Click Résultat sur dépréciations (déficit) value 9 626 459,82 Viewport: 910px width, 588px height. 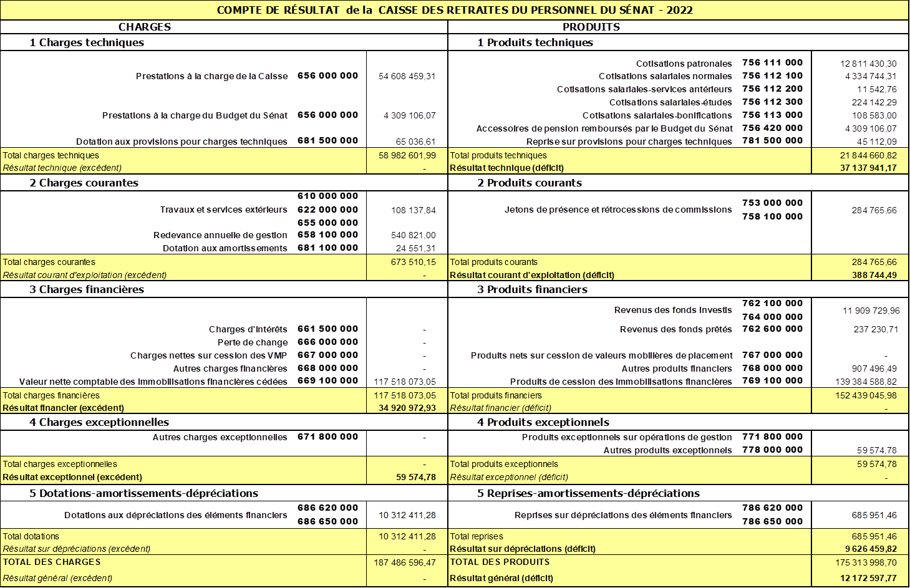point(871,549)
